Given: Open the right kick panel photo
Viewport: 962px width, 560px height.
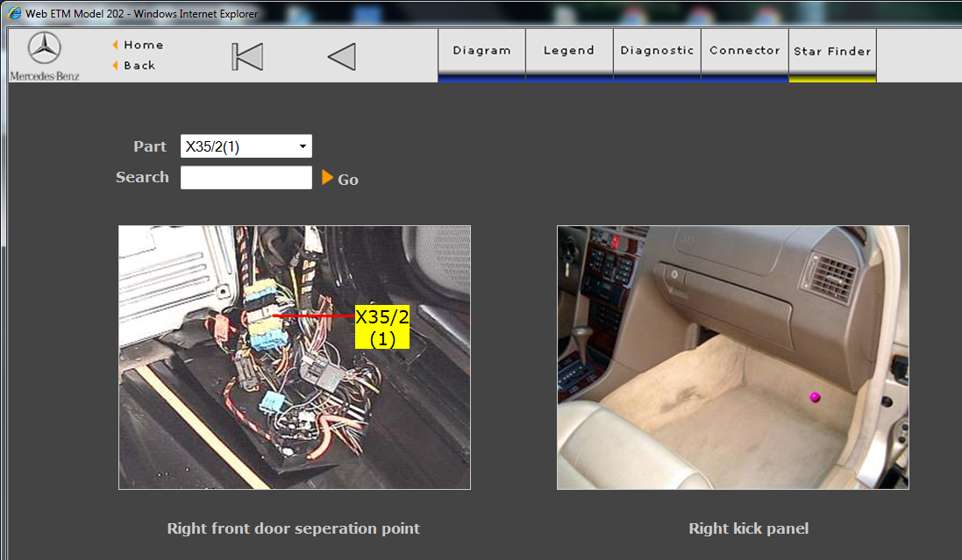Looking at the screenshot, I should click(x=732, y=358).
